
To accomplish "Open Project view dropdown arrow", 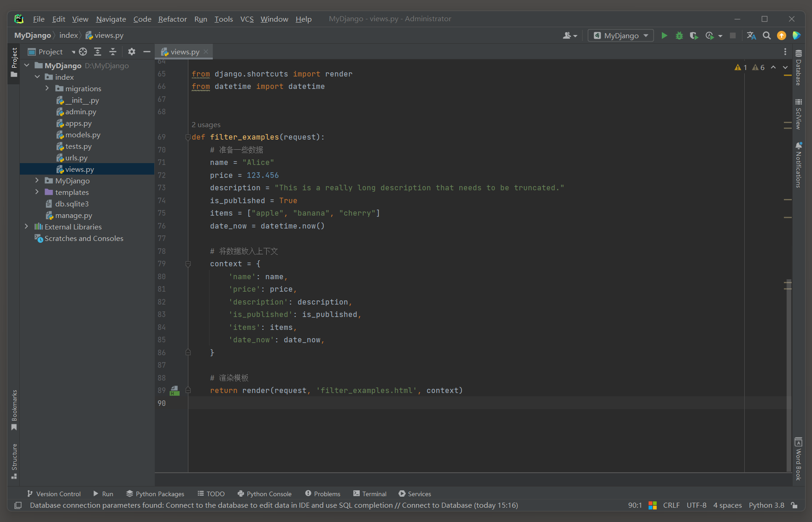I will pyautogui.click(x=73, y=52).
